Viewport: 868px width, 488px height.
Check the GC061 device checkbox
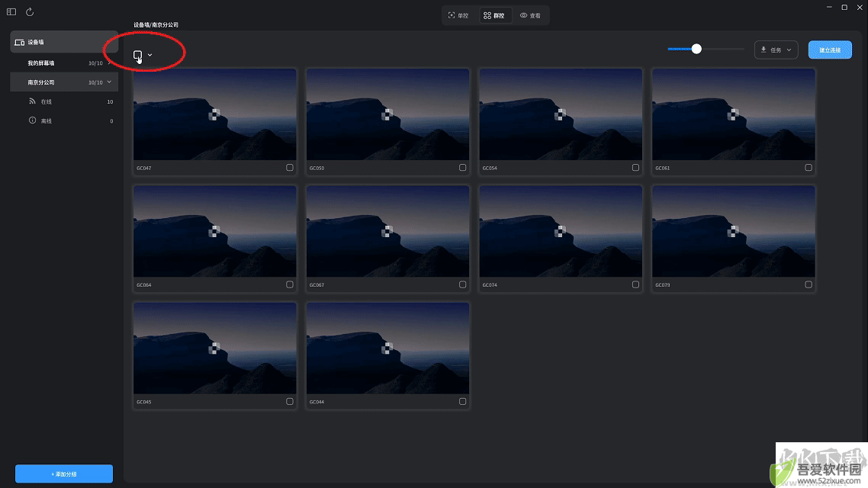[809, 168]
